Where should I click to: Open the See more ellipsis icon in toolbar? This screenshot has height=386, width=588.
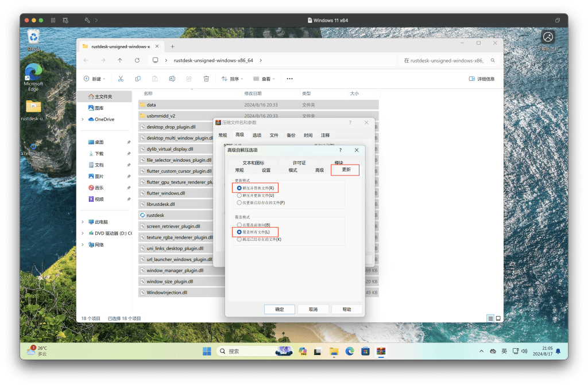pyautogui.click(x=289, y=79)
